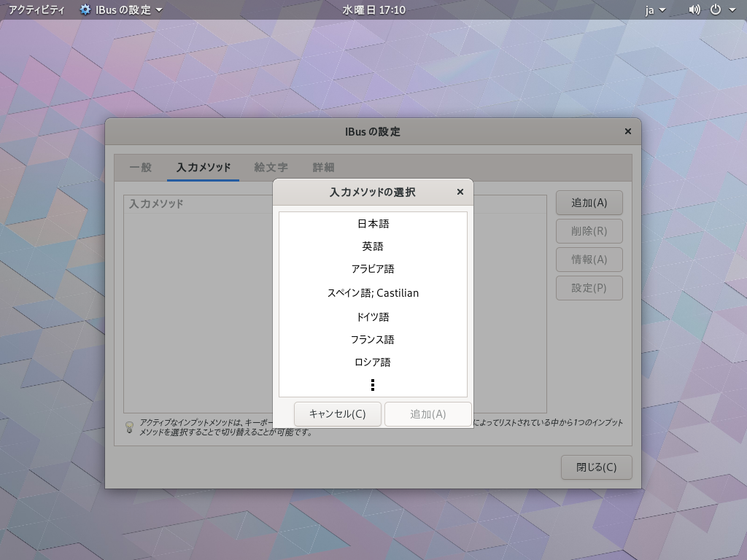Switch to the 一般 tab
747x560 pixels.
click(x=141, y=168)
